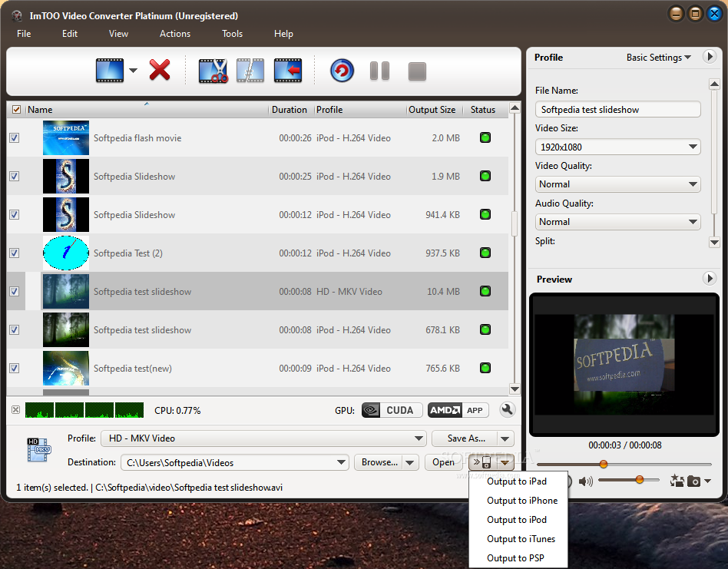
Task: Click the green status icon for Softpedia Test (2)
Action: [x=485, y=253]
